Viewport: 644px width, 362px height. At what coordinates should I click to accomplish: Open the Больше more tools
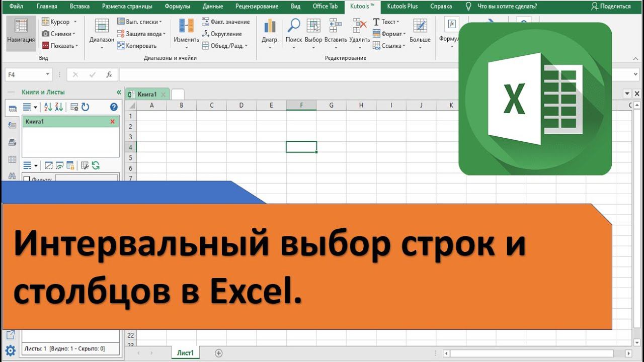coord(420,33)
